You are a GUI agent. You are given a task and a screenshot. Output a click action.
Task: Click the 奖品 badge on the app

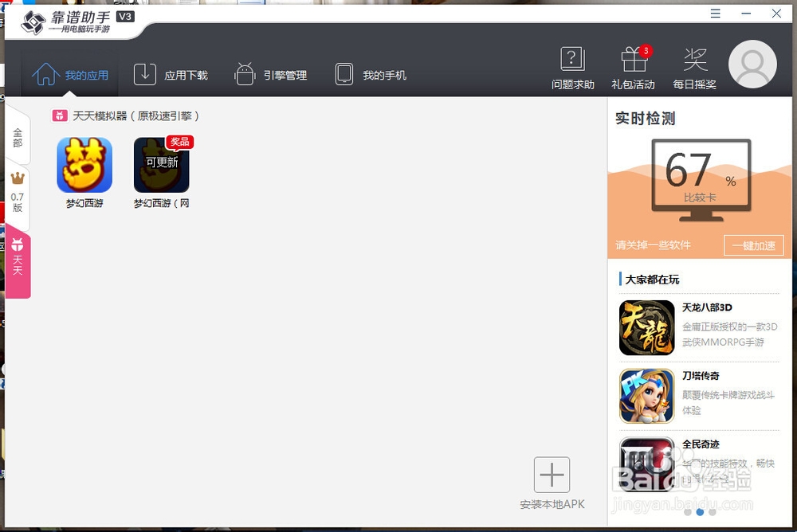coord(179,143)
